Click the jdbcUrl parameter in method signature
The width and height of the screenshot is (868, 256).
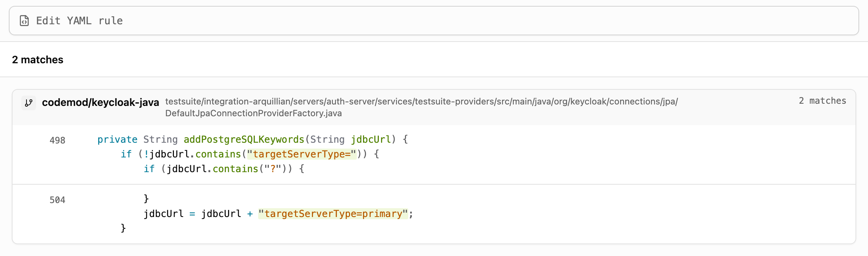(x=371, y=139)
